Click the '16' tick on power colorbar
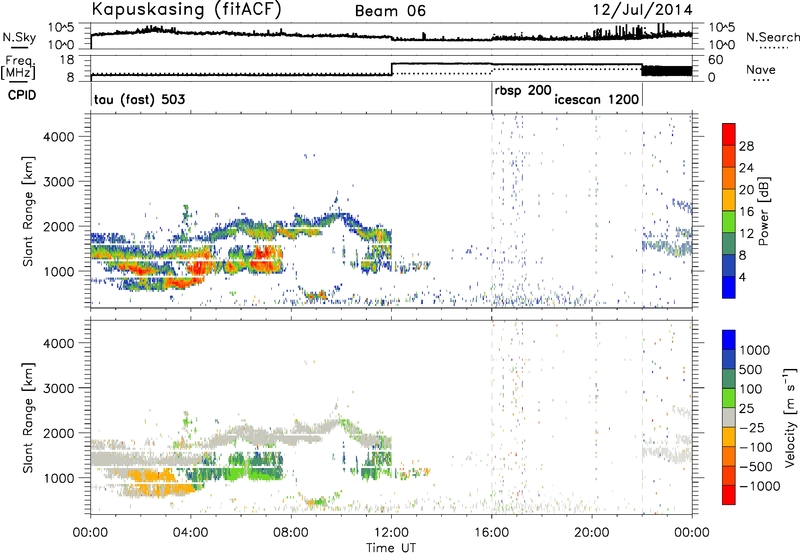This screenshot has height=554, width=800. [746, 212]
